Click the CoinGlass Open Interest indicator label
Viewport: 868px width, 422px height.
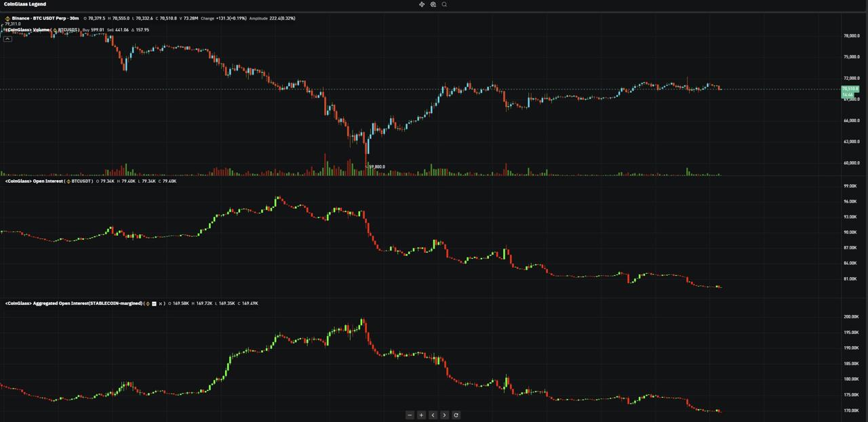click(x=34, y=182)
